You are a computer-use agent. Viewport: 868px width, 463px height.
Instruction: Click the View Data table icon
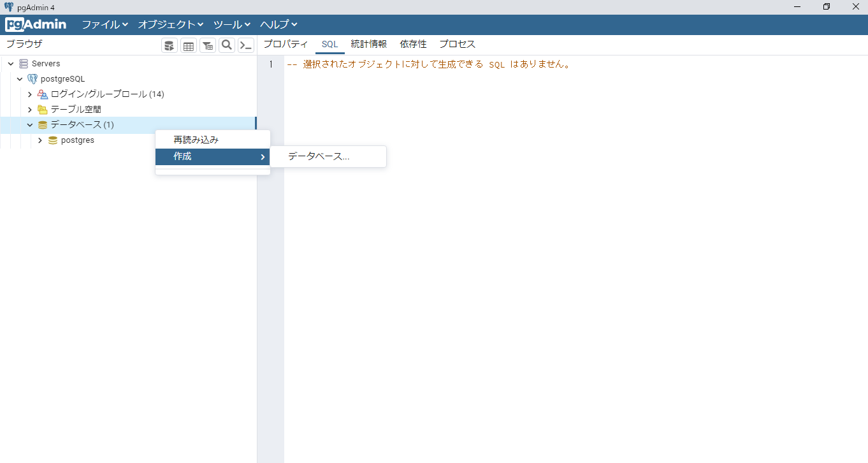(189, 45)
